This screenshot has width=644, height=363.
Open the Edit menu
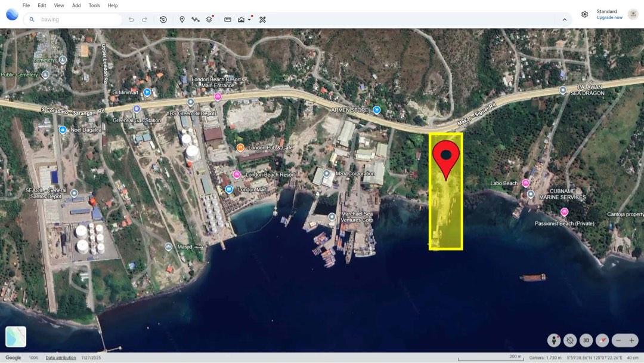pyautogui.click(x=42, y=5)
